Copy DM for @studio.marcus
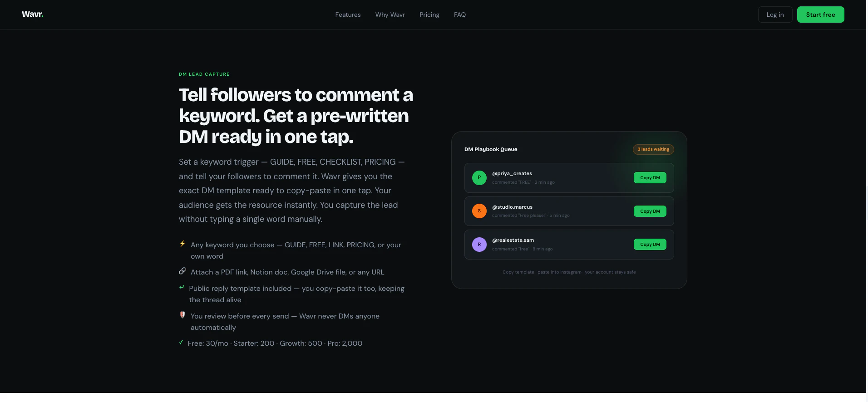Viewport: 868px width, 402px height. [650, 211]
